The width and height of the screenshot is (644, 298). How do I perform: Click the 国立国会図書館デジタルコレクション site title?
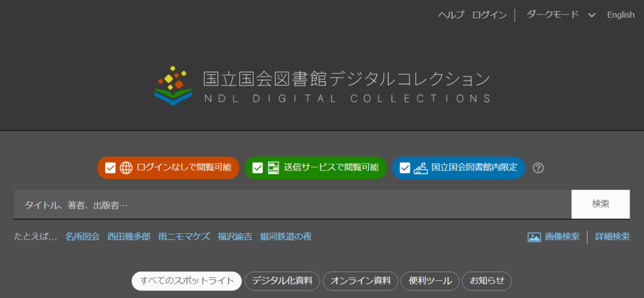click(347, 79)
